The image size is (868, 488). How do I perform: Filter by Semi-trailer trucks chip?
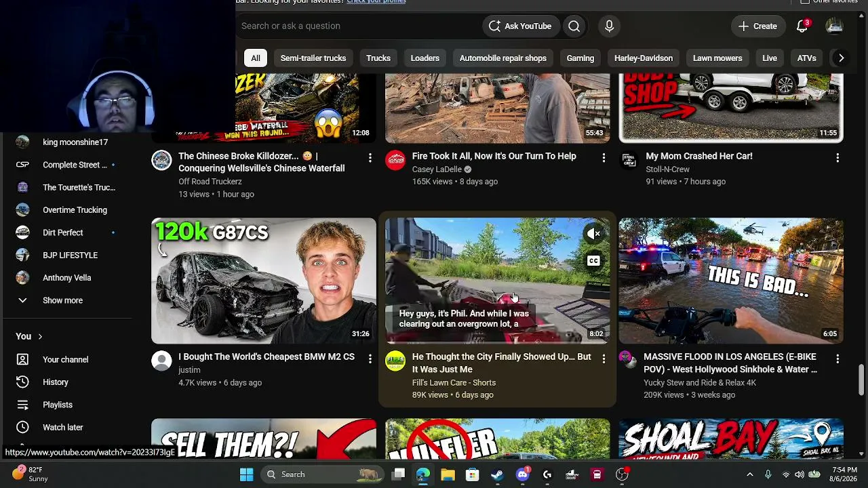pos(313,58)
